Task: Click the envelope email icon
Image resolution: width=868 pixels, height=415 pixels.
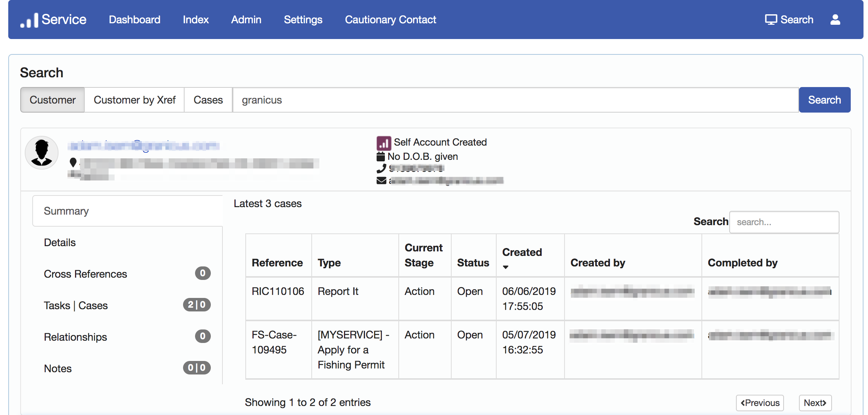Action: click(381, 180)
